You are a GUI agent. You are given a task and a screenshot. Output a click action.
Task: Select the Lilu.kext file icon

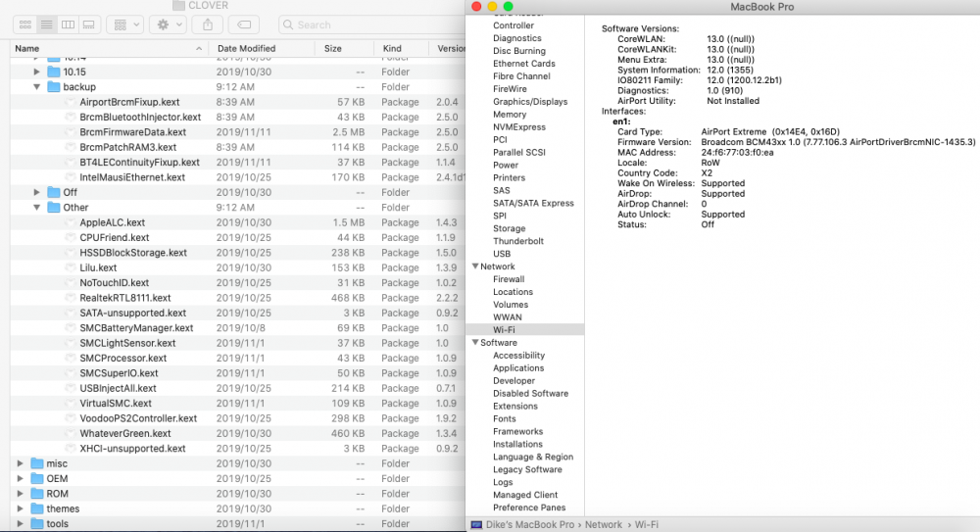click(x=70, y=267)
